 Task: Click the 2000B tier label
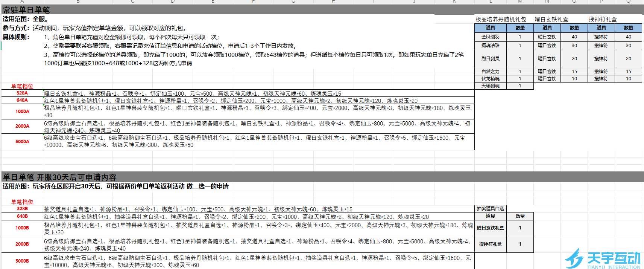(22, 244)
